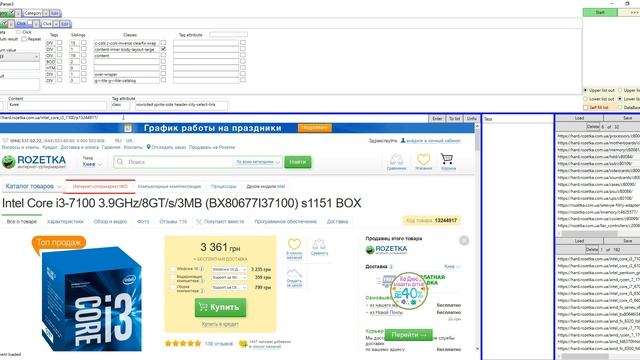Click Купить в кредит link
This screenshot has width=640, height=360.
(x=220, y=324)
